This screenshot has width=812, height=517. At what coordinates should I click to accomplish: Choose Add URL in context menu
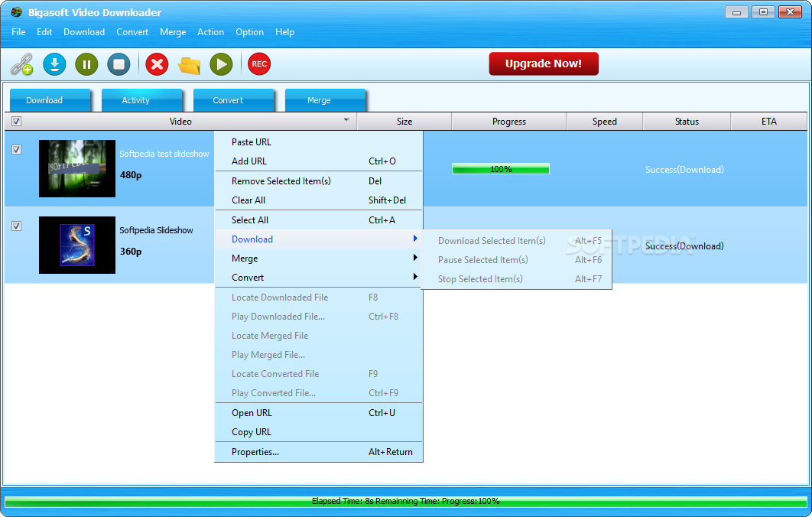tap(319, 161)
